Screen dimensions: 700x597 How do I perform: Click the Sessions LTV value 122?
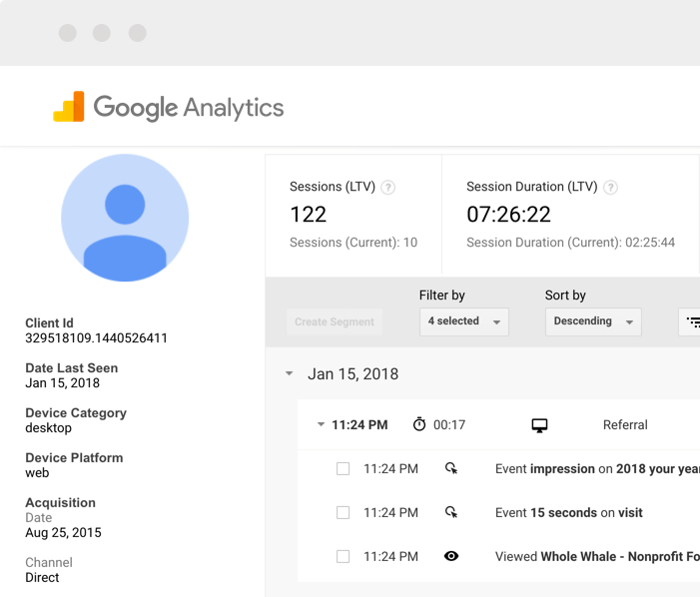coord(308,215)
